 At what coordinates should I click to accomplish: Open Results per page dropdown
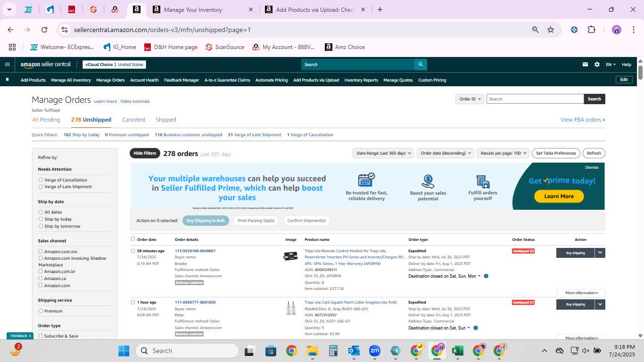click(503, 153)
